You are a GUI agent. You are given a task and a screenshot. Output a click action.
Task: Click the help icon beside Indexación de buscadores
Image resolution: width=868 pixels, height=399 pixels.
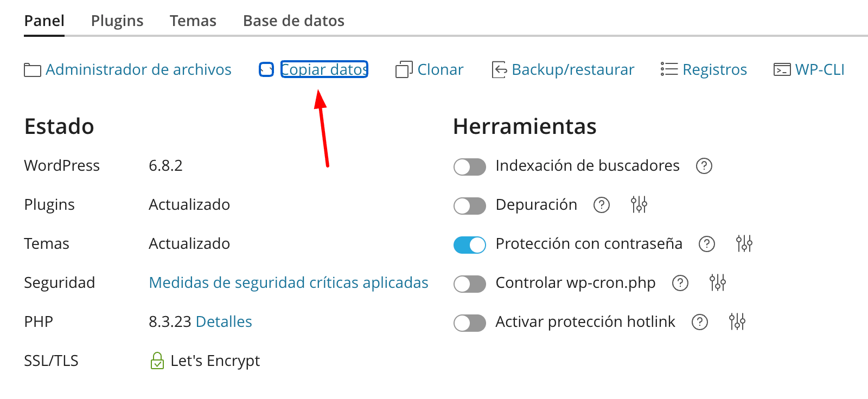tap(704, 166)
